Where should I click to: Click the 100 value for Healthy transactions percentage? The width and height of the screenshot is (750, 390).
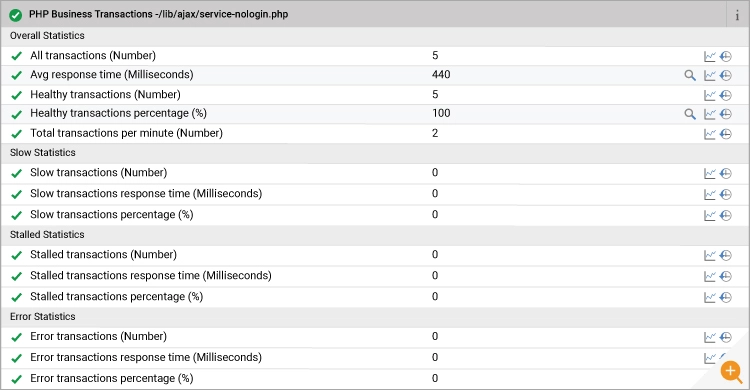[x=441, y=113]
